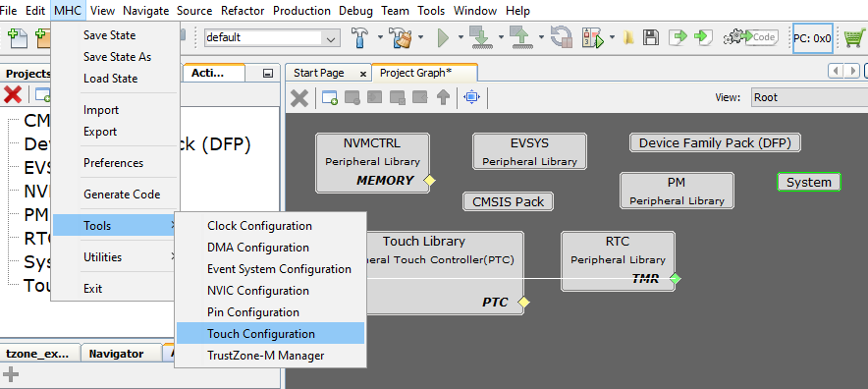This screenshot has height=389, width=868.
Task: Select NVIC Configuration menu item
Action: (270, 291)
